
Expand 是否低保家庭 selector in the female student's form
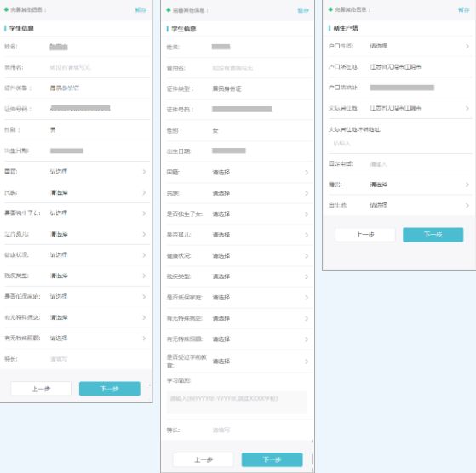238,298
